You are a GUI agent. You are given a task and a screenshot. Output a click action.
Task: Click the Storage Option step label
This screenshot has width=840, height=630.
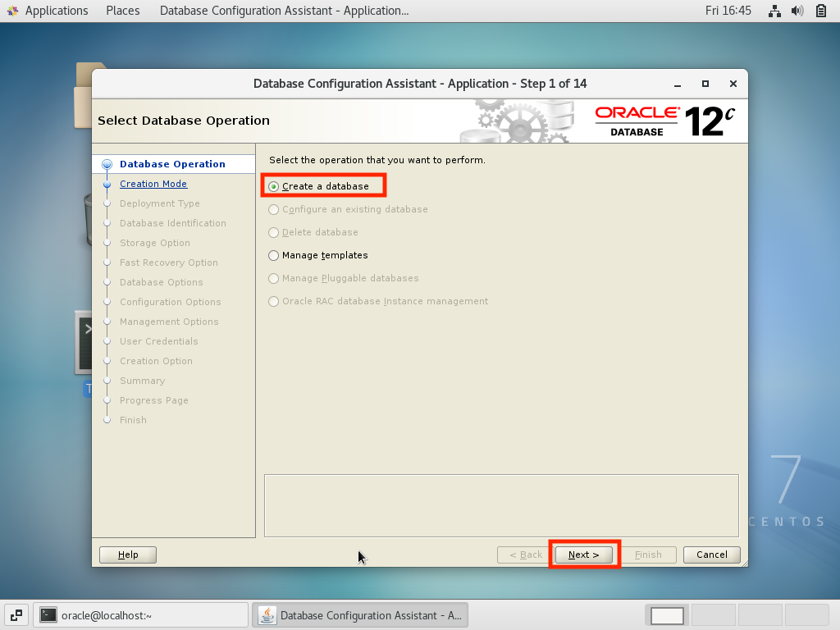155,243
